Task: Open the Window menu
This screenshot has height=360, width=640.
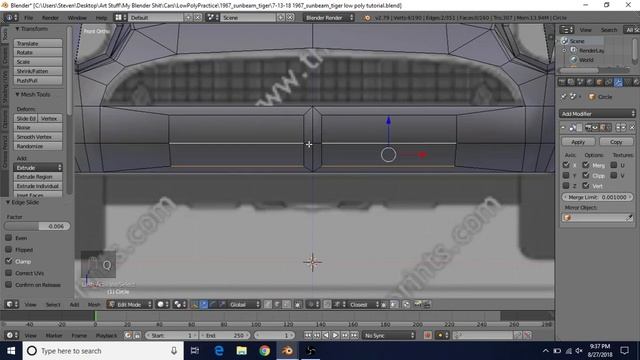Action: pos(77,18)
